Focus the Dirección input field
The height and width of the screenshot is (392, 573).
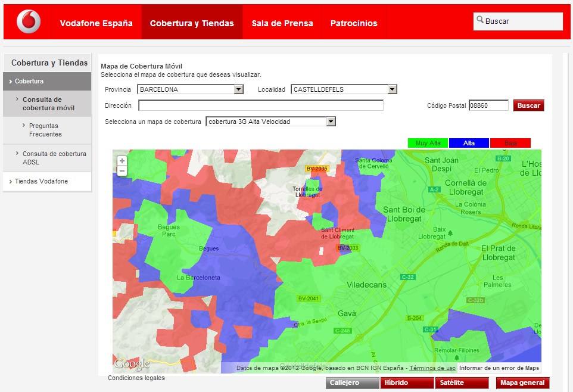[x=261, y=105]
